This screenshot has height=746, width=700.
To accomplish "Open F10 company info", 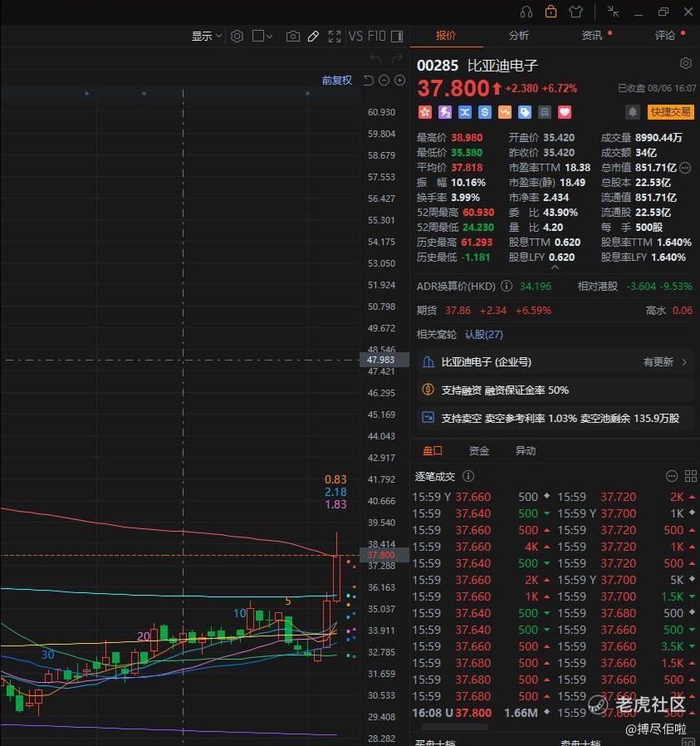I will tap(377, 37).
